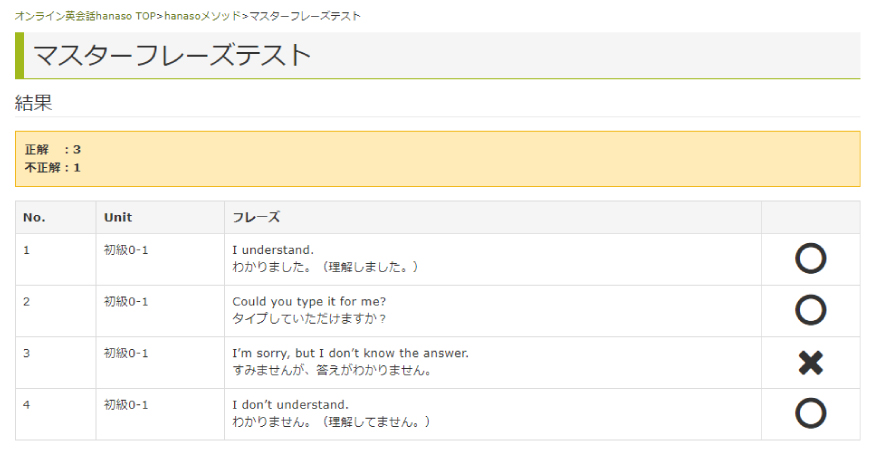
Task: Click the 結果 section heading
Action: click(x=33, y=103)
